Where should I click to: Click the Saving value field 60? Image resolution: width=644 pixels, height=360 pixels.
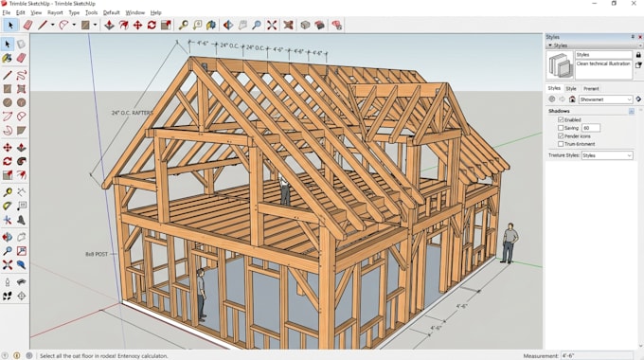pyautogui.click(x=591, y=128)
